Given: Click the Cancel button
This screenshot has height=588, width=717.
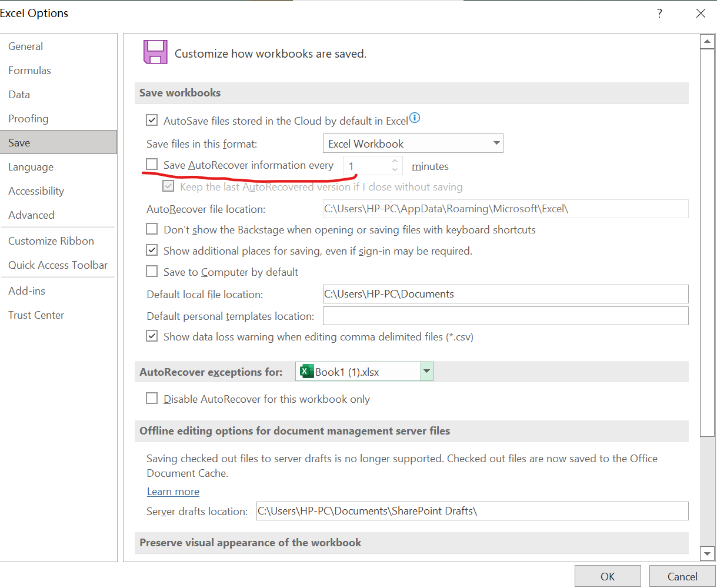Looking at the screenshot, I should tap(682, 576).
